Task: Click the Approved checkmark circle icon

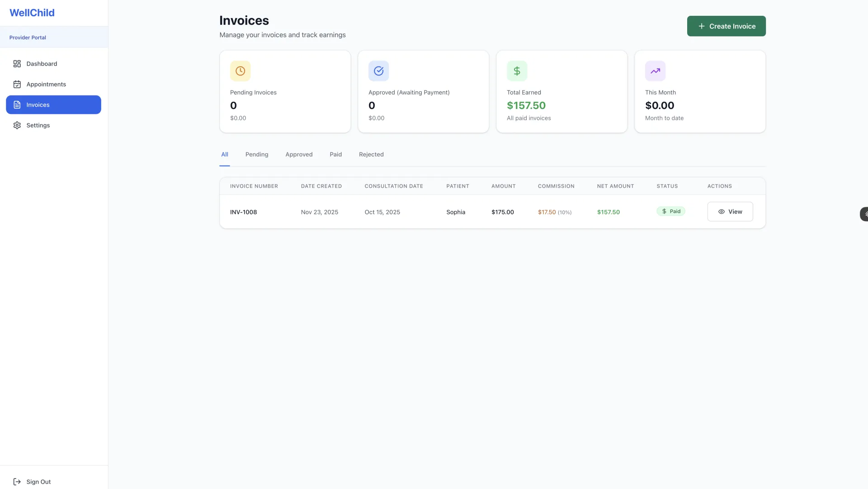Action: coord(378,71)
